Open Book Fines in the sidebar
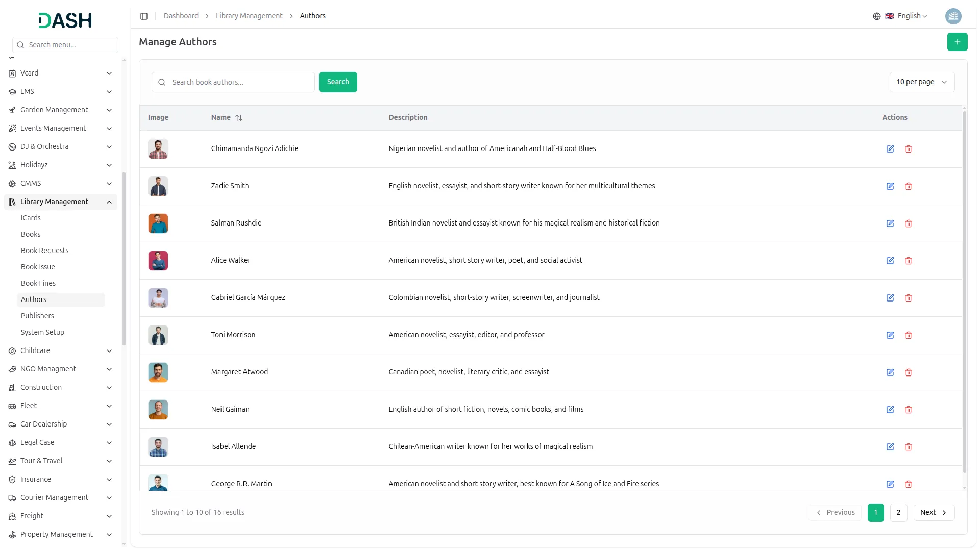980x551 pixels. [38, 283]
